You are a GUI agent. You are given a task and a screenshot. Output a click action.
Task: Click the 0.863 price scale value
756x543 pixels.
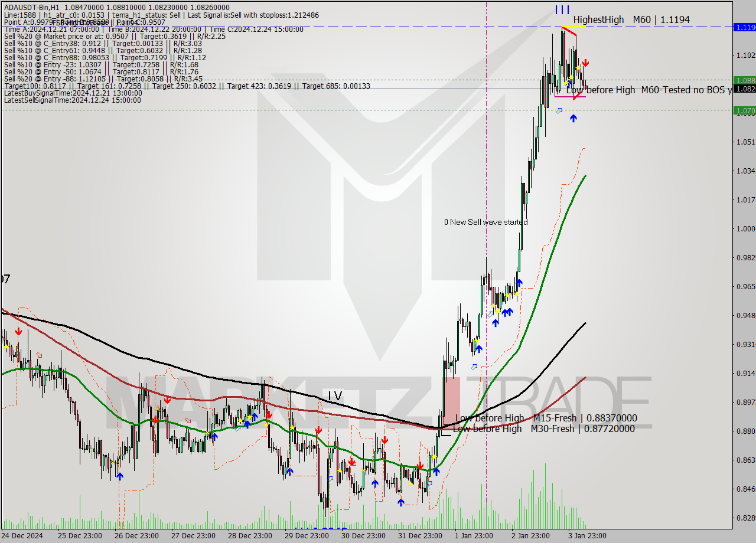pos(745,460)
